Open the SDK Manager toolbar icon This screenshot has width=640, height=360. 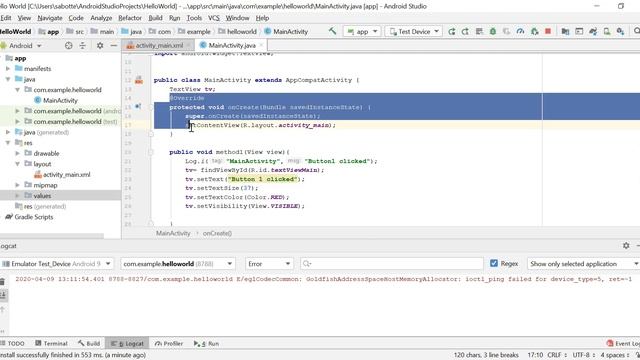pyautogui.click(x=620, y=31)
